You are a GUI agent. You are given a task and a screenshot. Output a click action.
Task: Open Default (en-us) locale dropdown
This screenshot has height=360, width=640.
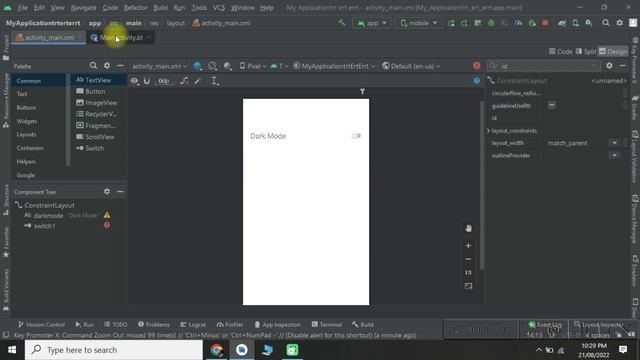tap(411, 66)
